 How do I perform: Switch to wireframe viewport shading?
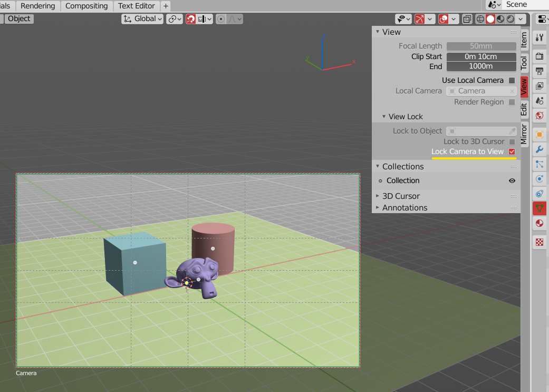(480, 19)
